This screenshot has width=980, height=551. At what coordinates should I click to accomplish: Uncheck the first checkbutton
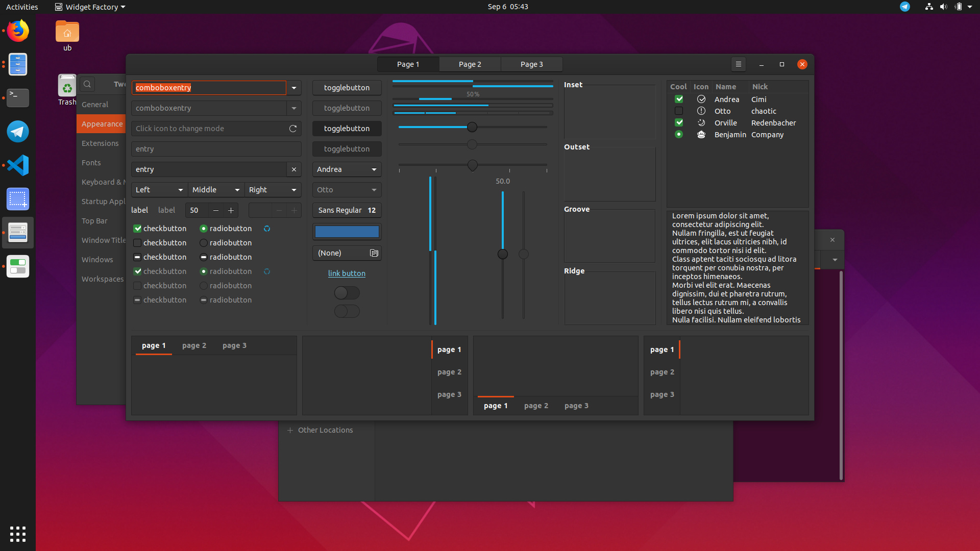click(137, 229)
